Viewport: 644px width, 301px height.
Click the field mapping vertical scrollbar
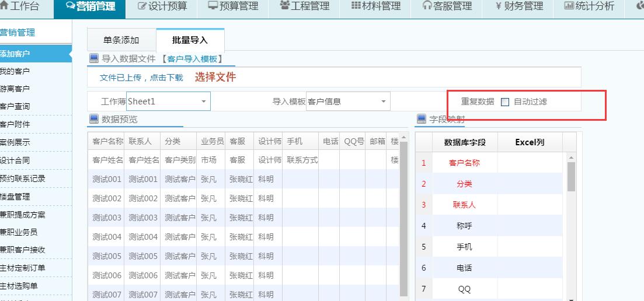[571, 176]
